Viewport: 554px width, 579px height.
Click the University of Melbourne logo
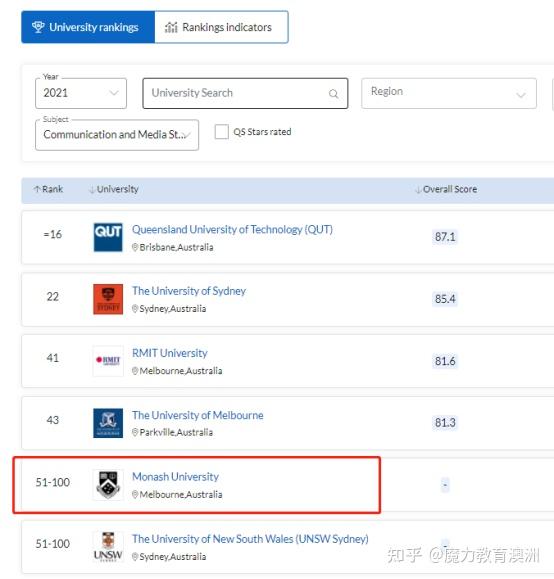point(108,423)
